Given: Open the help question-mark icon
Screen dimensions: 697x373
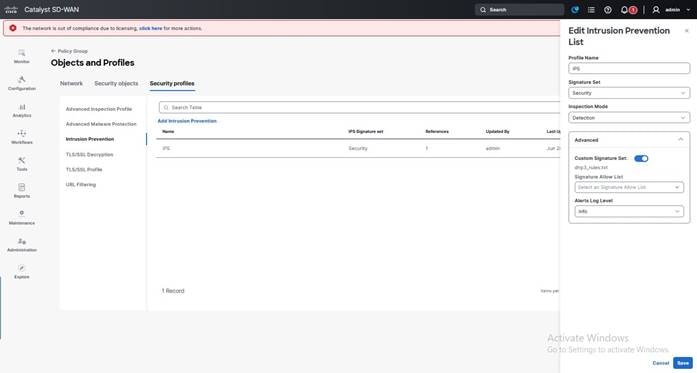Looking at the screenshot, I should pos(608,10).
